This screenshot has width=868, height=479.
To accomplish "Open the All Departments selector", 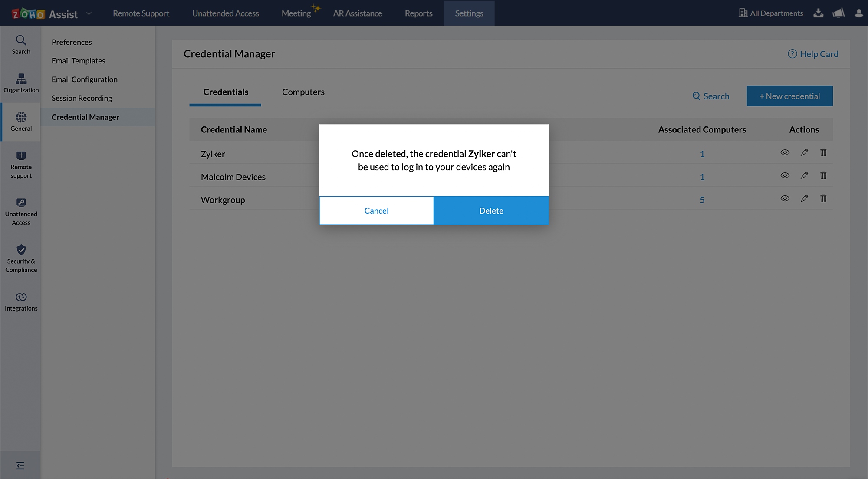I will (x=771, y=13).
